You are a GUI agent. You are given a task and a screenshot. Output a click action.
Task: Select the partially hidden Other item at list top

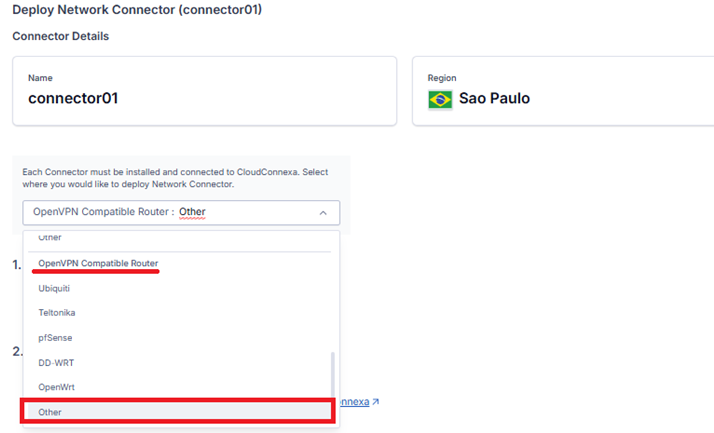[x=50, y=238]
